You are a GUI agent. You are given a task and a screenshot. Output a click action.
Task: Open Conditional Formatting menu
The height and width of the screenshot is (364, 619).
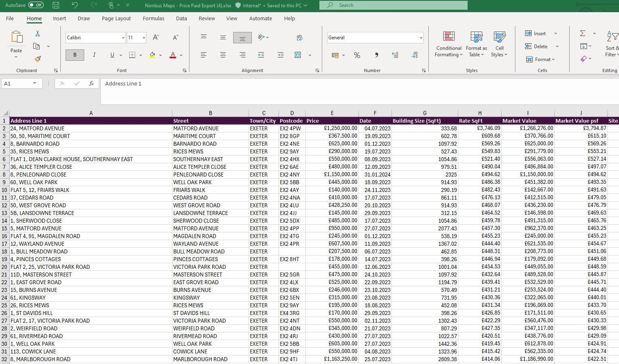(448, 45)
